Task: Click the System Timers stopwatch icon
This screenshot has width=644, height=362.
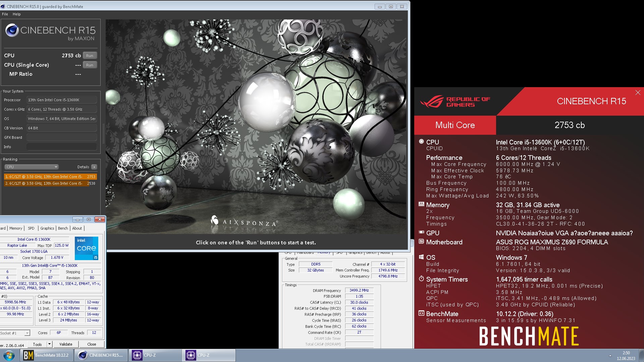Action: (421, 279)
